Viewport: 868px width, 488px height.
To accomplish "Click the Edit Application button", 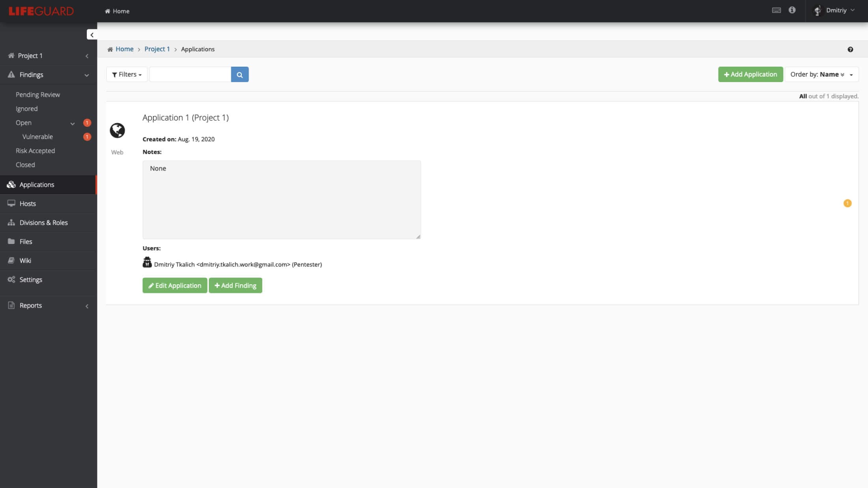I will (x=175, y=285).
